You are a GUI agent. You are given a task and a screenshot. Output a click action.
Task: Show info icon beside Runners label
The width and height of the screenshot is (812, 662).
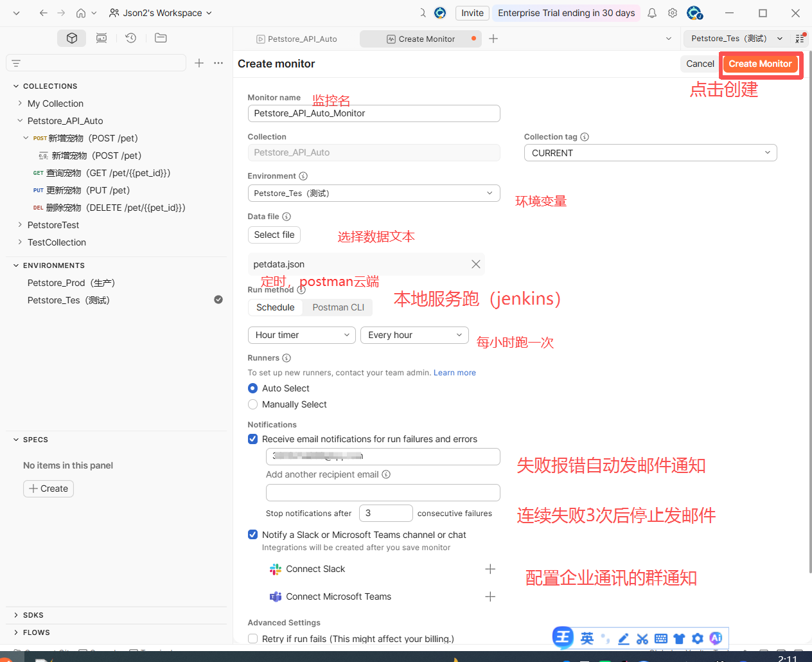point(287,358)
